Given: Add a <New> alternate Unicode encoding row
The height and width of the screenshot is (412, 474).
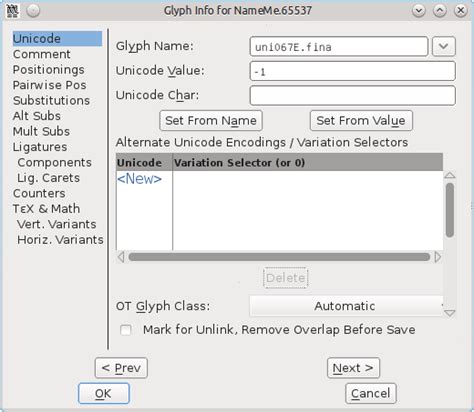Looking at the screenshot, I should click(x=139, y=179).
